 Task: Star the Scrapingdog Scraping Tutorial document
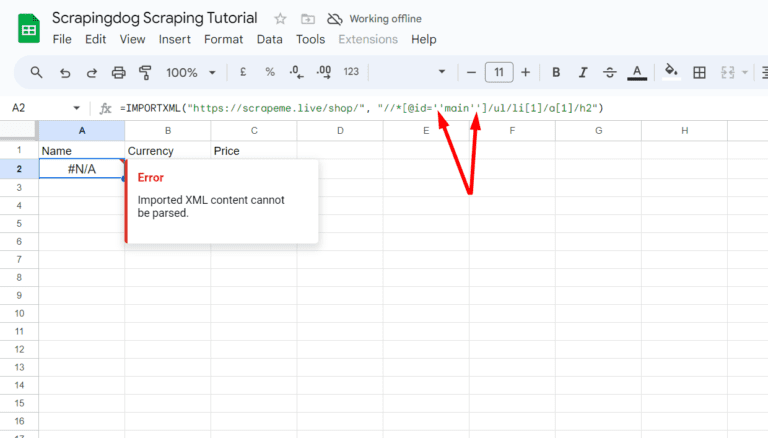(280, 19)
